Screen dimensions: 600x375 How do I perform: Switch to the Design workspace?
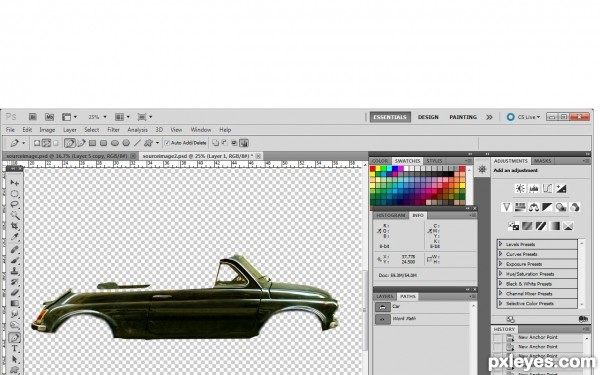(x=428, y=117)
